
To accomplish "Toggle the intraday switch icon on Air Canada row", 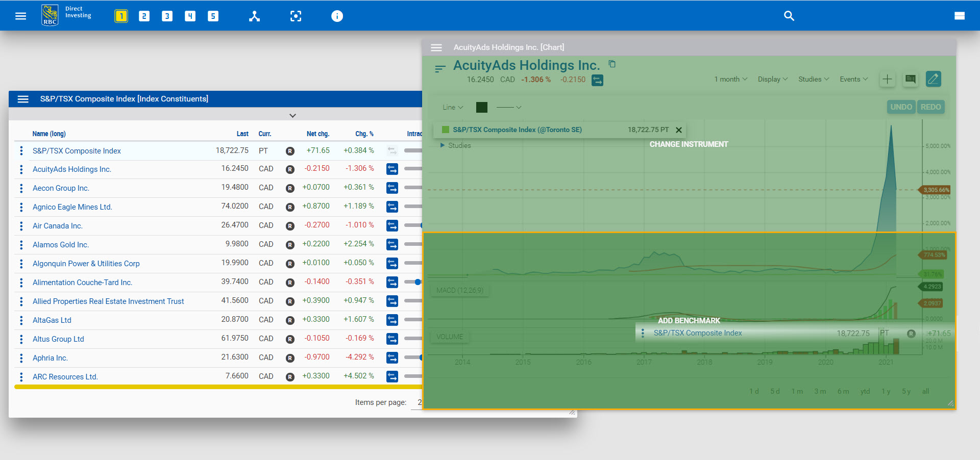I will [392, 225].
